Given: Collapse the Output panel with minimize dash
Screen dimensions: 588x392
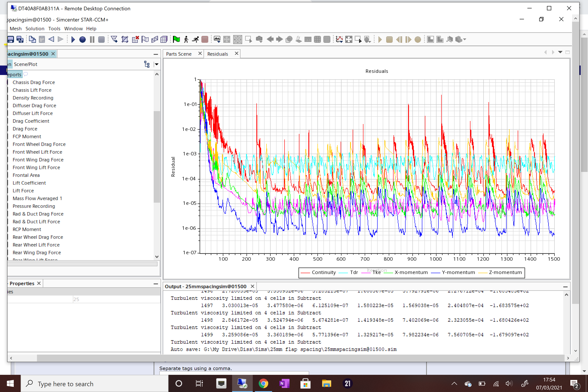Looking at the screenshot, I should click(x=565, y=287).
